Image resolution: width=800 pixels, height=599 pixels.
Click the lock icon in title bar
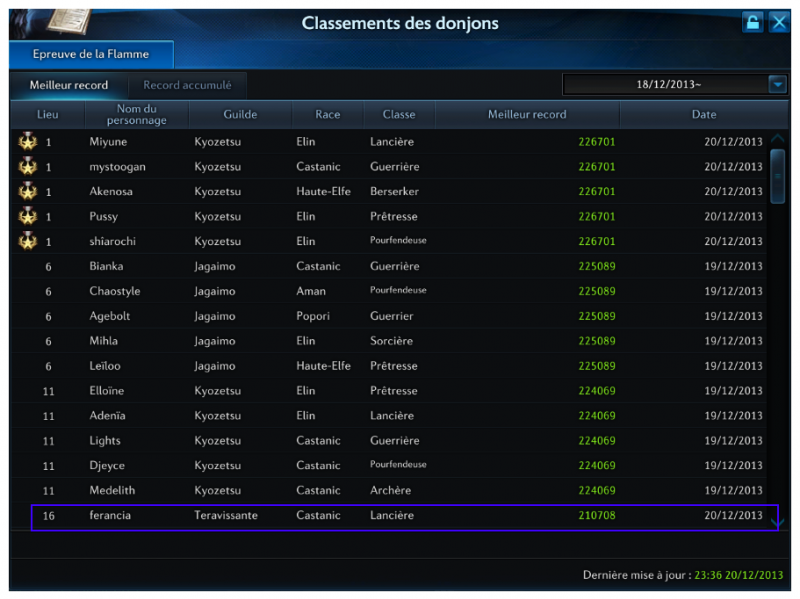752,23
